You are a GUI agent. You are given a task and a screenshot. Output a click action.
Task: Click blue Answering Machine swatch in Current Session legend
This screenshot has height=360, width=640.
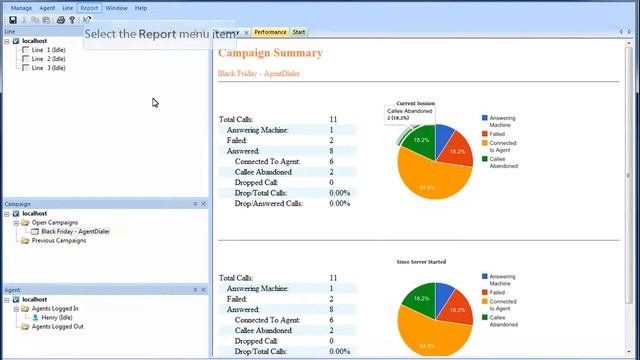pyautogui.click(x=484, y=118)
